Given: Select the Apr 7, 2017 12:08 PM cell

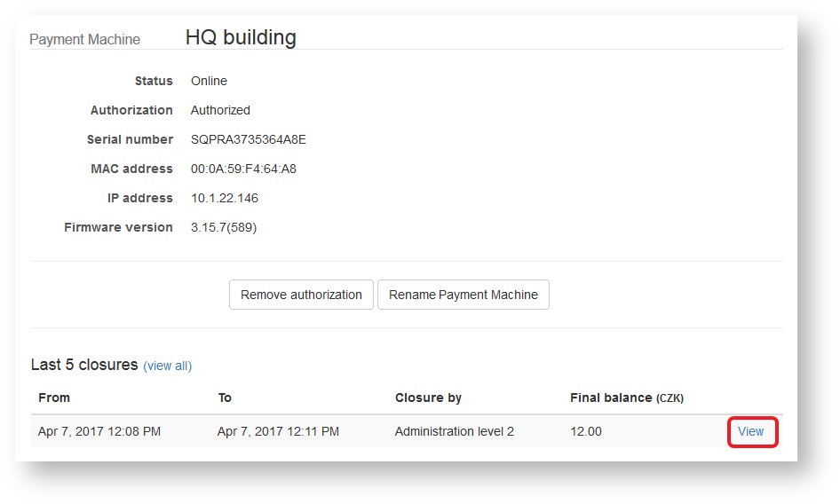Looking at the screenshot, I should [99, 431].
